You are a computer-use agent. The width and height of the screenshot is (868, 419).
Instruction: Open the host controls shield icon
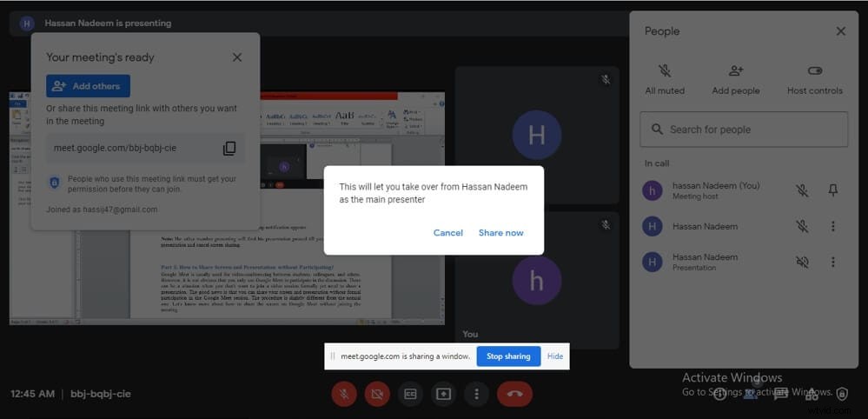coord(841,394)
